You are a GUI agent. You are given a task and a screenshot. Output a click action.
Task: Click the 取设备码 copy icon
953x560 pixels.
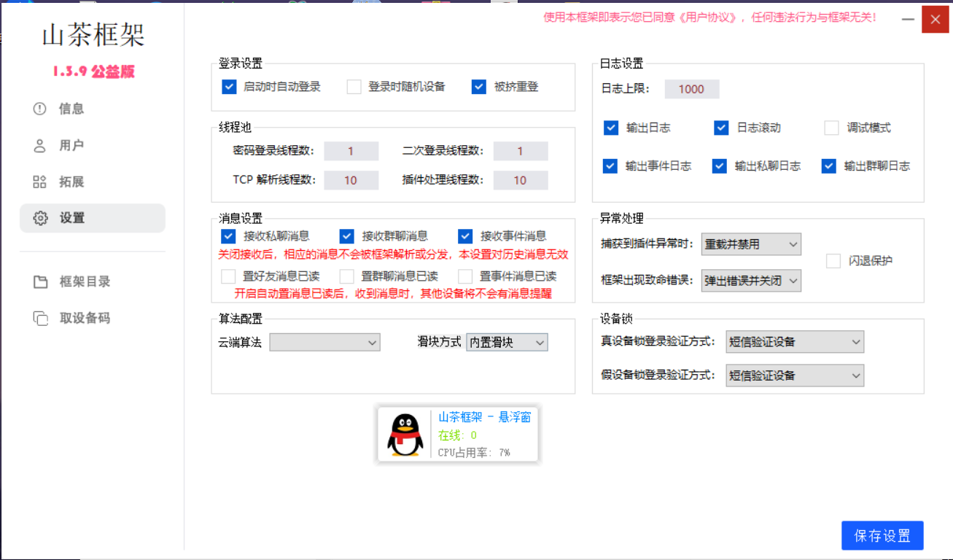click(x=40, y=318)
